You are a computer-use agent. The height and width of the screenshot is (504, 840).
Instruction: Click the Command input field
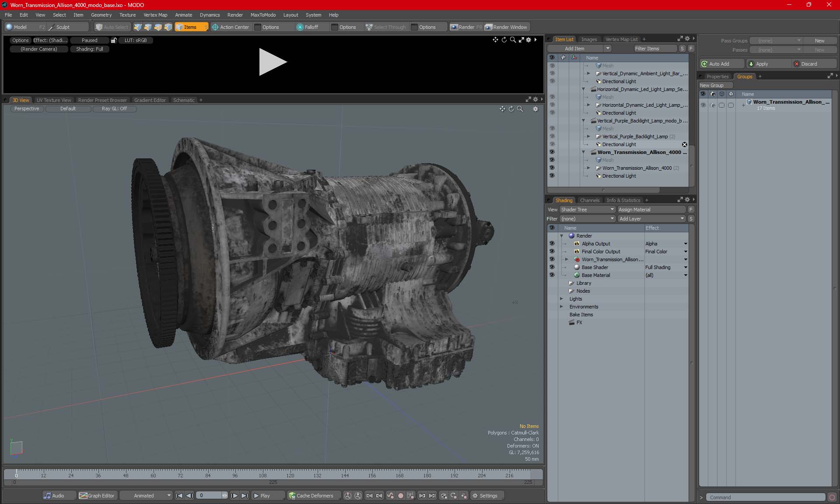pyautogui.click(x=766, y=497)
